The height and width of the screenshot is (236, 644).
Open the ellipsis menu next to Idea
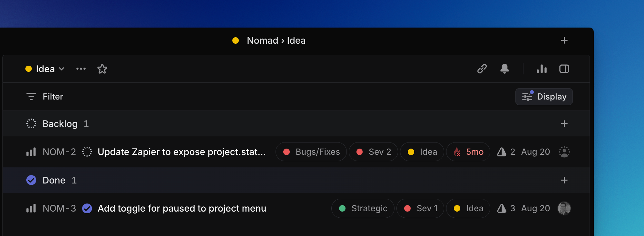pyautogui.click(x=80, y=69)
